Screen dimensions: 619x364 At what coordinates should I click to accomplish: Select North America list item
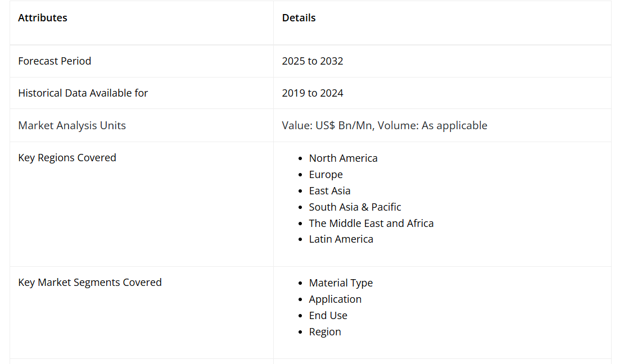[x=343, y=158]
